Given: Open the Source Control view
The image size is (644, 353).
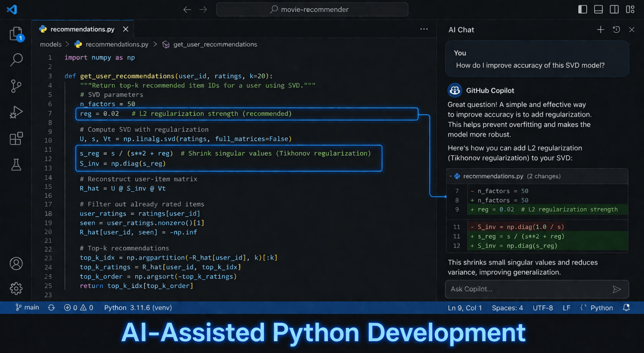Looking at the screenshot, I should pyautogui.click(x=16, y=86).
